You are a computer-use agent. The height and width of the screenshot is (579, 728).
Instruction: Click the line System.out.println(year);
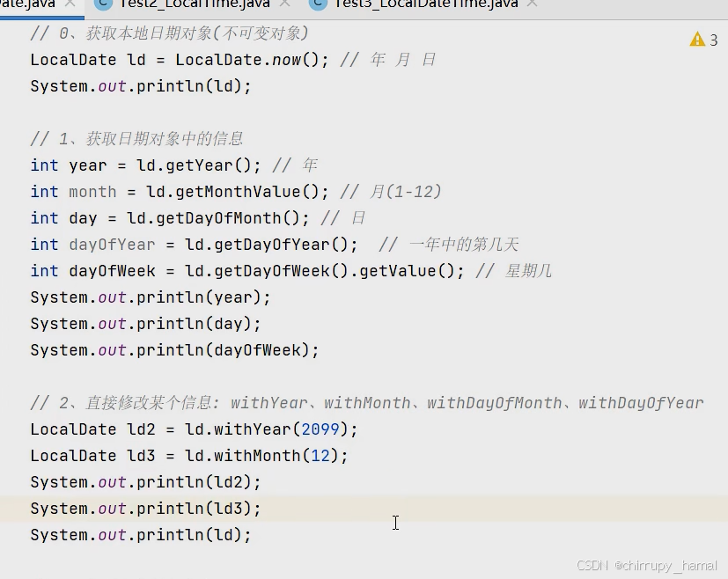coord(151,297)
